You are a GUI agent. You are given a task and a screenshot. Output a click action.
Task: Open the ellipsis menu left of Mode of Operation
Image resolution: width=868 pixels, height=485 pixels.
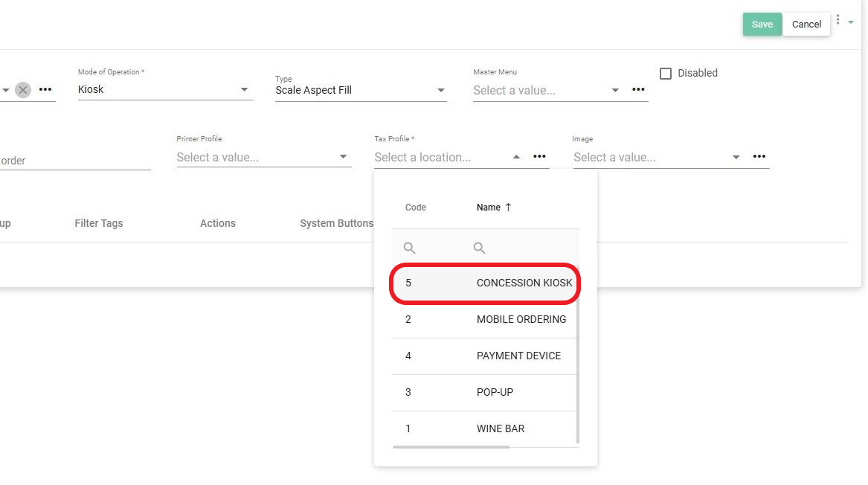(x=45, y=90)
